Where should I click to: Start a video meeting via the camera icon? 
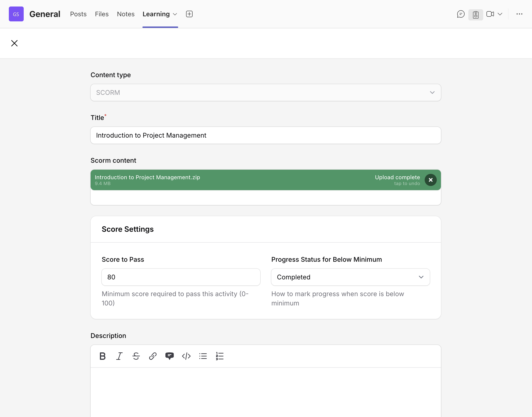pyautogui.click(x=490, y=14)
